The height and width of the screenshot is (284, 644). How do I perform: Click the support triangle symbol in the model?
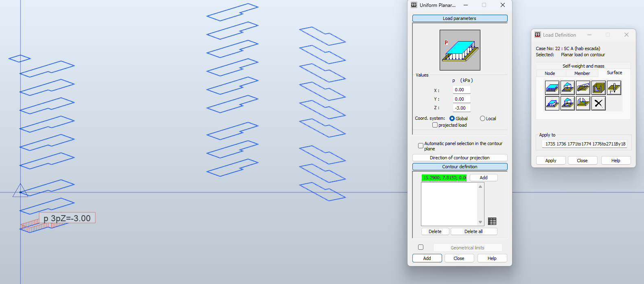[x=20, y=190]
